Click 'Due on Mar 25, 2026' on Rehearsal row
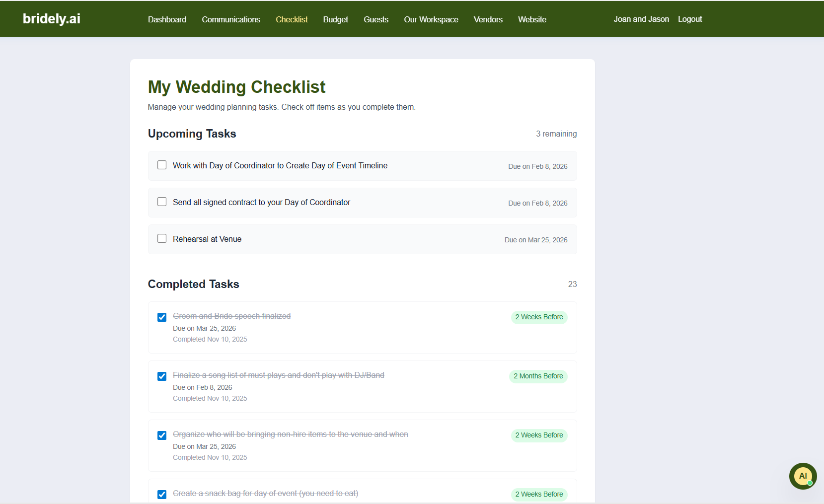Viewport: 824px width, 504px height. [536, 240]
